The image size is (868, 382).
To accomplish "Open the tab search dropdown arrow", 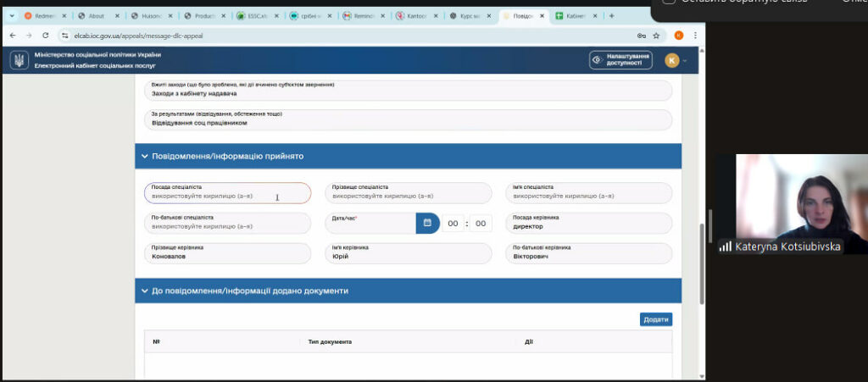I will tap(11, 15).
